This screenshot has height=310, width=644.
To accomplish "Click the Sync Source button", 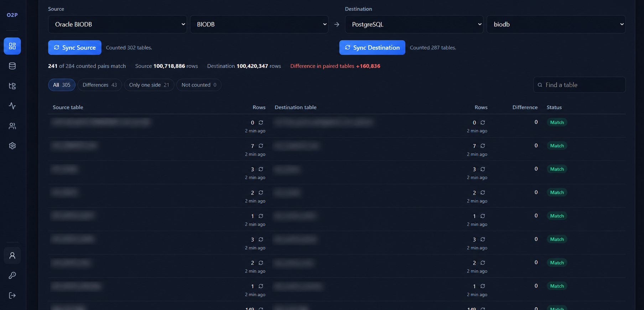I will point(75,47).
